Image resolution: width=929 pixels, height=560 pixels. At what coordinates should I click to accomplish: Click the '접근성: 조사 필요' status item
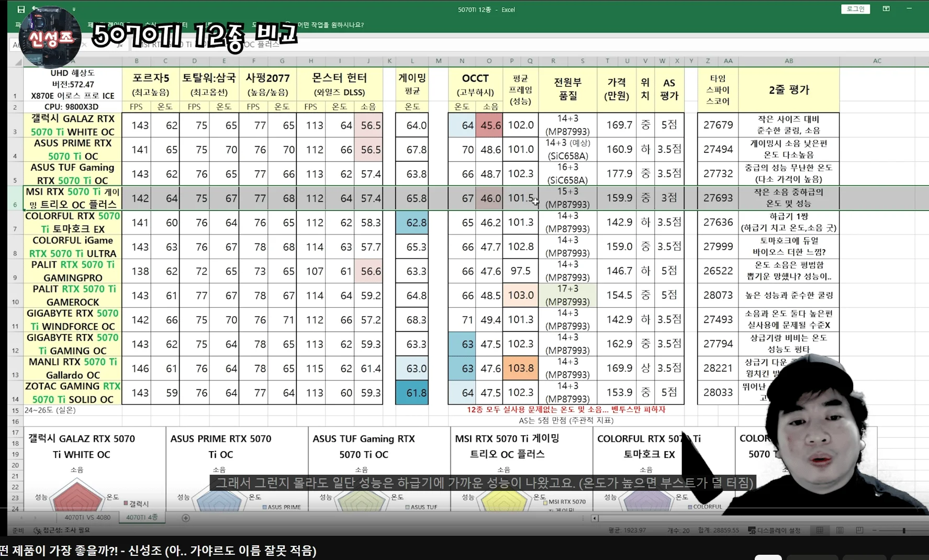62,530
